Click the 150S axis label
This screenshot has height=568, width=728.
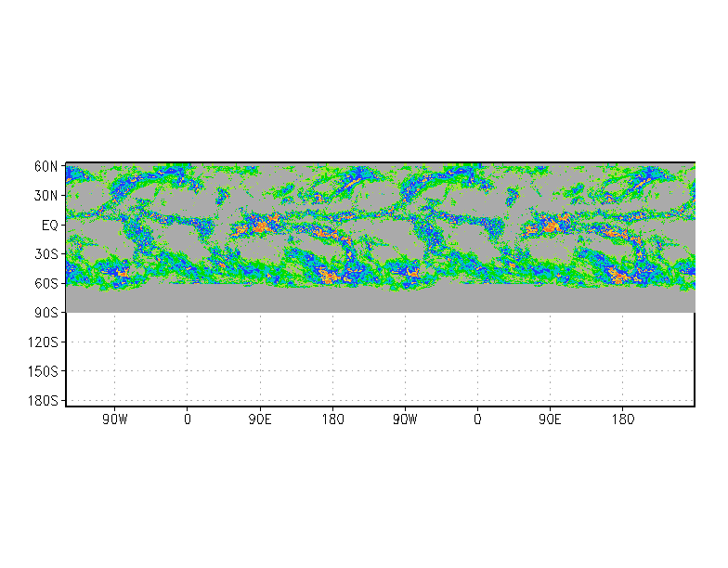coord(43,371)
